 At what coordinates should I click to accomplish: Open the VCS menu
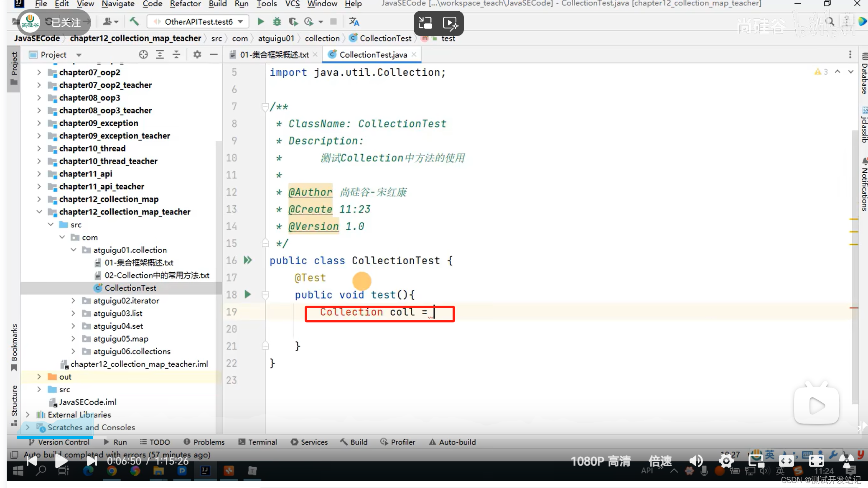[x=293, y=4]
